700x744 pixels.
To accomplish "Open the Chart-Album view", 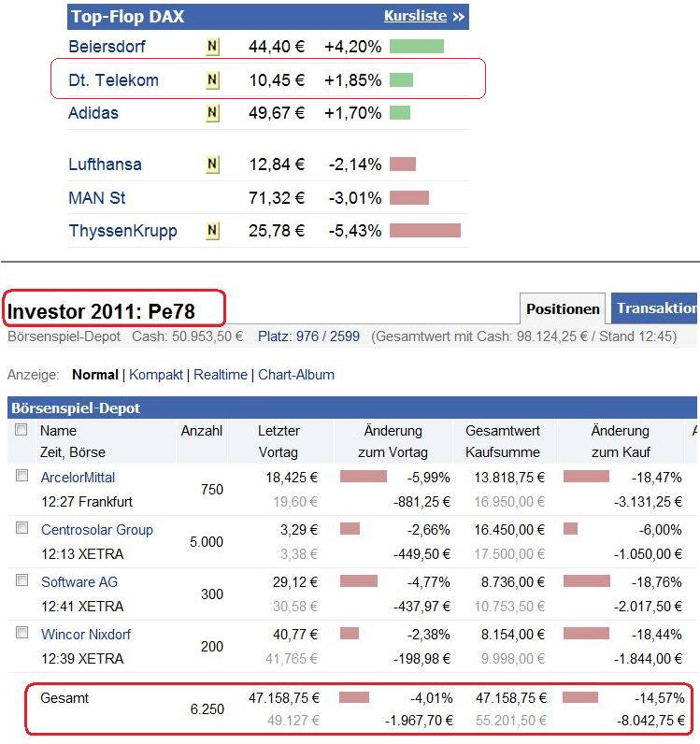I will click(296, 375).
